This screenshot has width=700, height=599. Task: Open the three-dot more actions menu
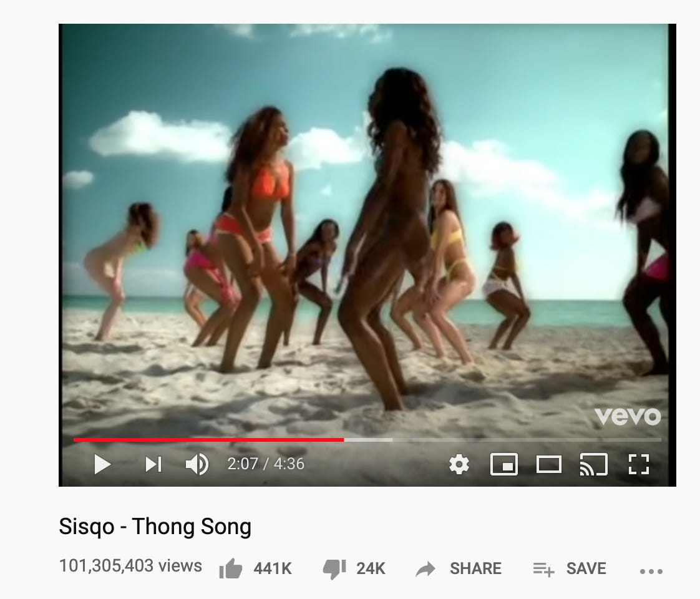click(x=651, y=571)
